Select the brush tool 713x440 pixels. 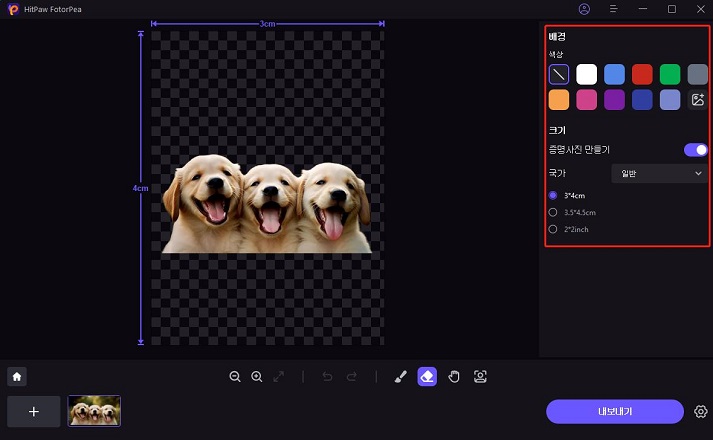[400, 376]
